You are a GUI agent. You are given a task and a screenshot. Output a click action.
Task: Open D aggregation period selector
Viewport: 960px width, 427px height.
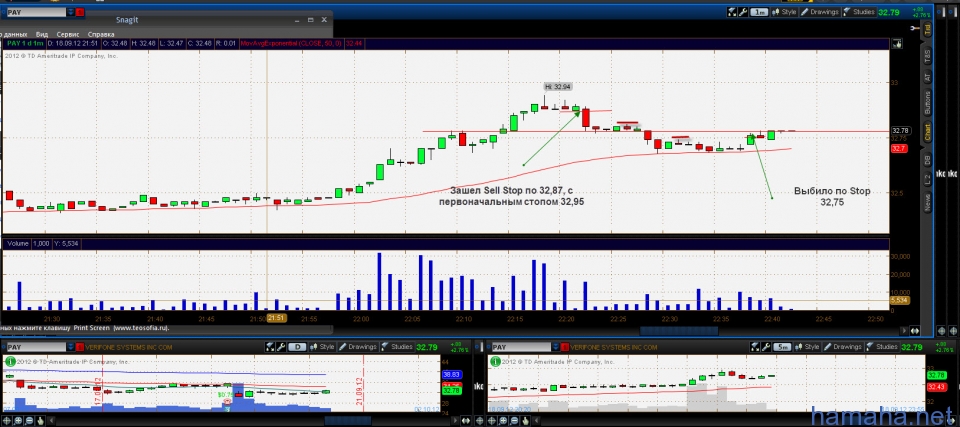[297, 347]
